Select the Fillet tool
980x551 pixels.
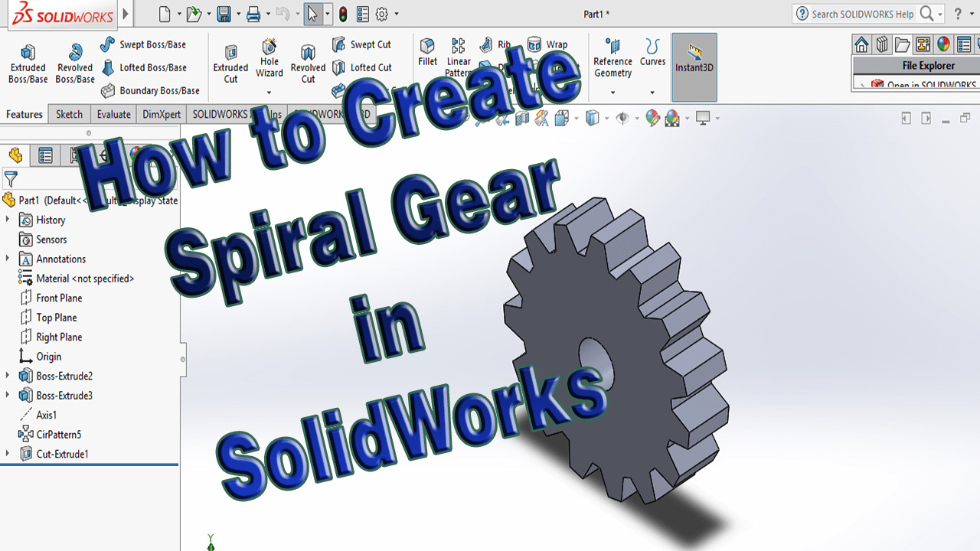pos(428,55)
